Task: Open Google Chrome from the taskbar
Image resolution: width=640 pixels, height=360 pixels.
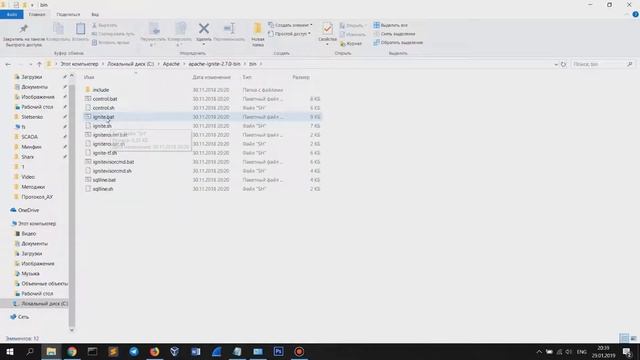Action: pyautogui.click(x=72, y=351)
